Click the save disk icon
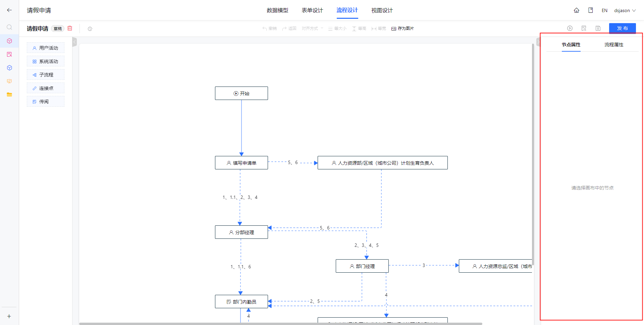 pyautogui.click(x=598, y=28)
